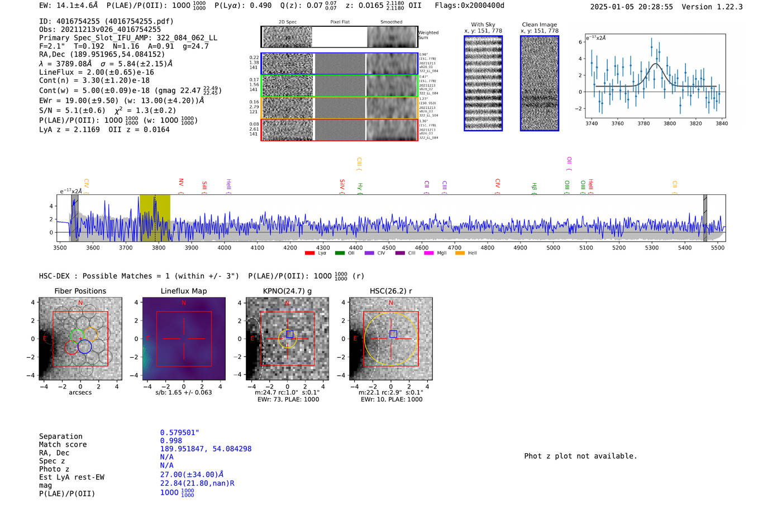Click the Lineflux Map panel

point(184,339)
